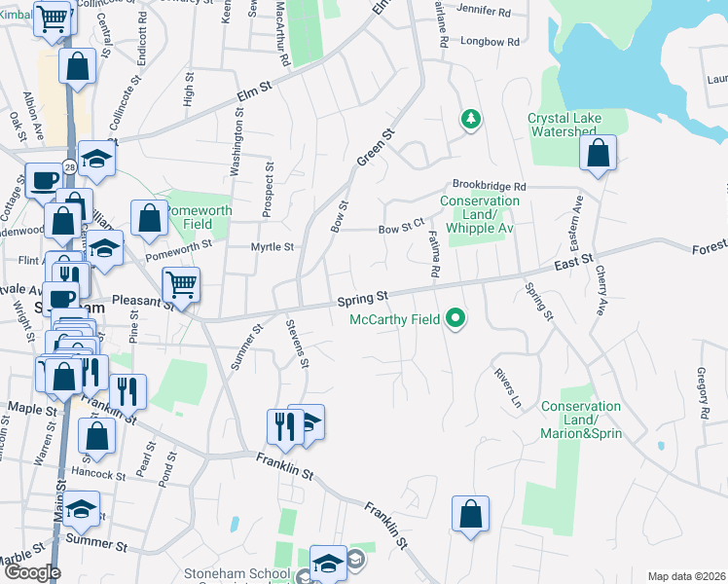Click the shopping cart marker near Pleasant St
728x584 pixels.
click(181, 288)
